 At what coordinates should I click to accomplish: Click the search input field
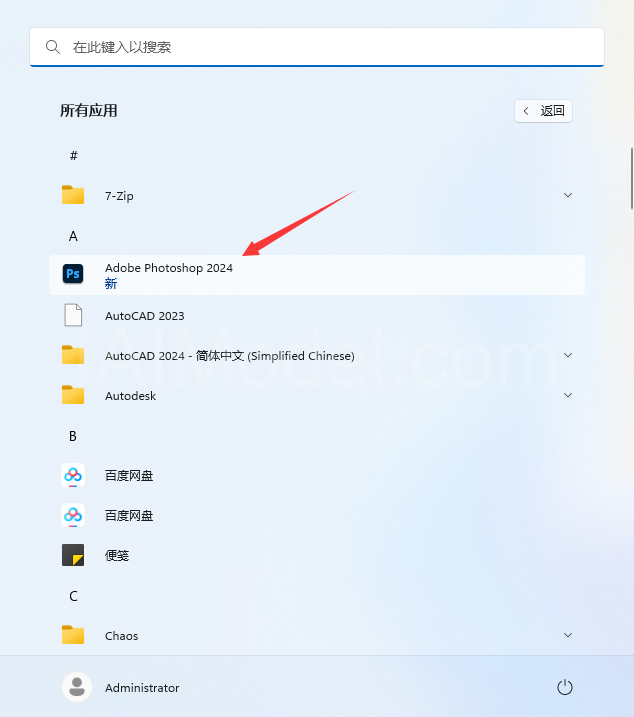317,47
